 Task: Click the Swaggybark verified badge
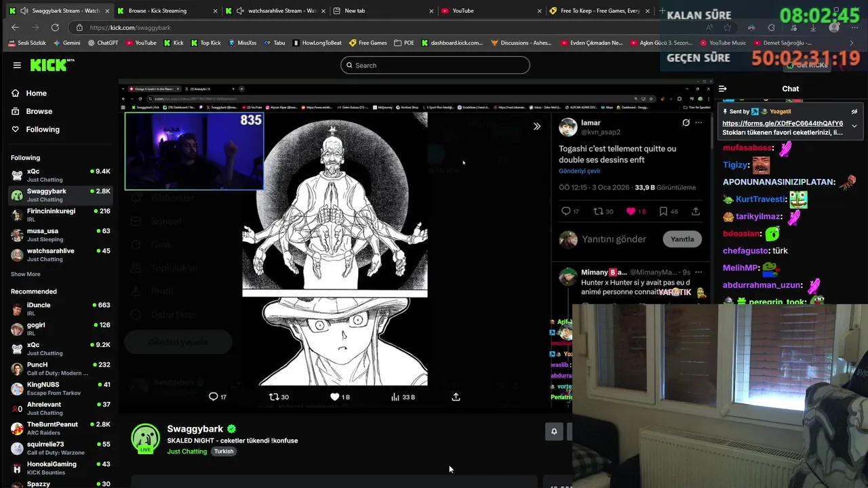click(231, 429)
